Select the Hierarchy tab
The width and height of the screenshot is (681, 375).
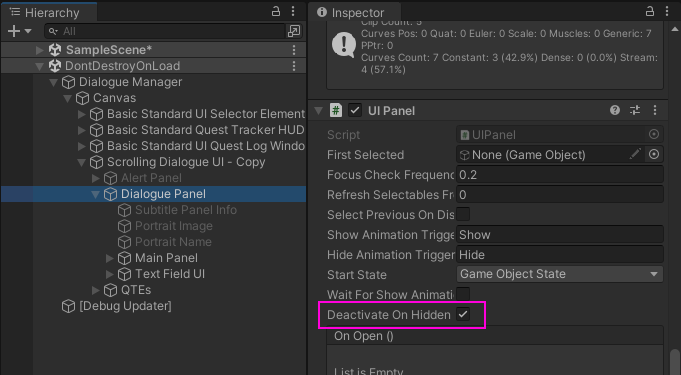[x=45, y=12]
